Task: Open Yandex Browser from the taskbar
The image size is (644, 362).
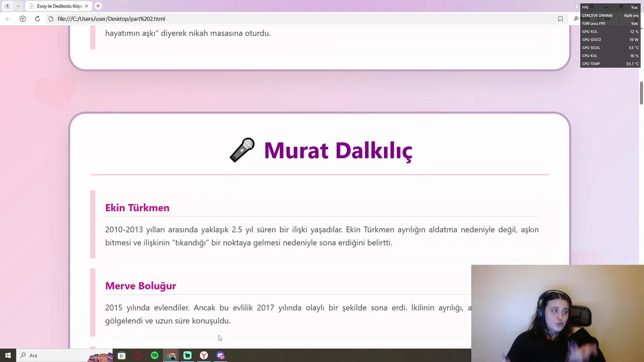Action: coord(204,355)
